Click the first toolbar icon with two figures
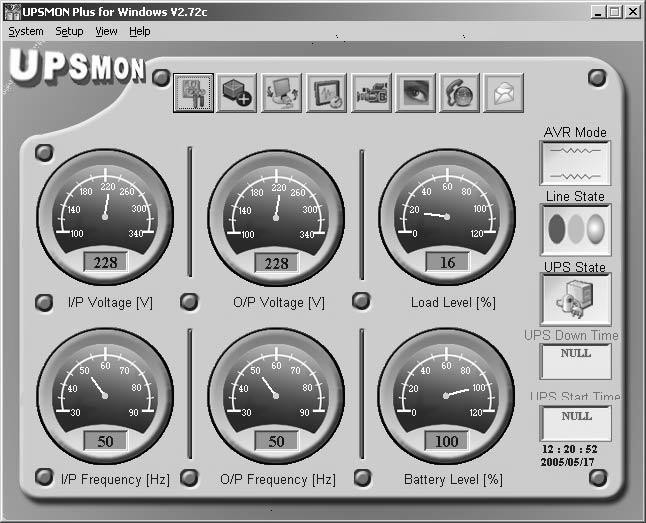Image resolution: width=646 pixels, height=523 pixels. click(192, 93)
